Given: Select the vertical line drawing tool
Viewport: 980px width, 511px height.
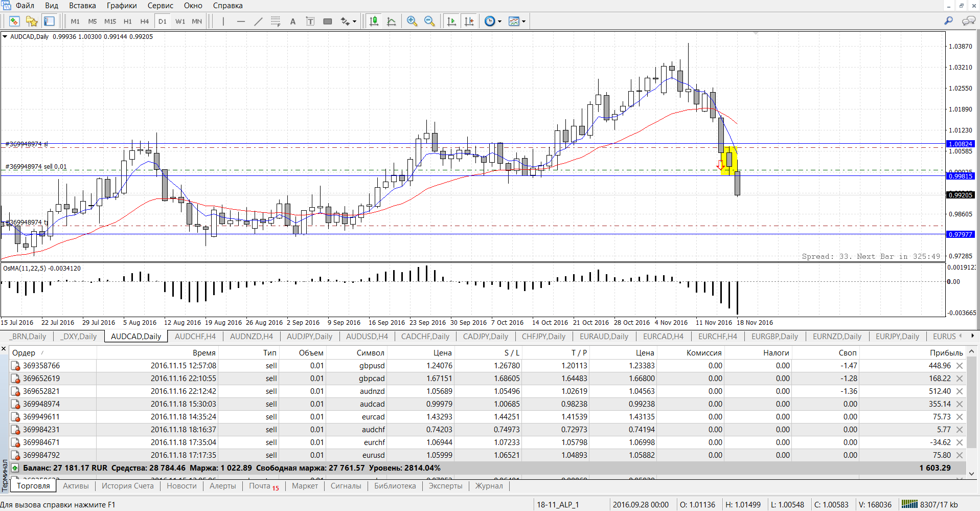Looking at the screenshot, I should point(223,21).
